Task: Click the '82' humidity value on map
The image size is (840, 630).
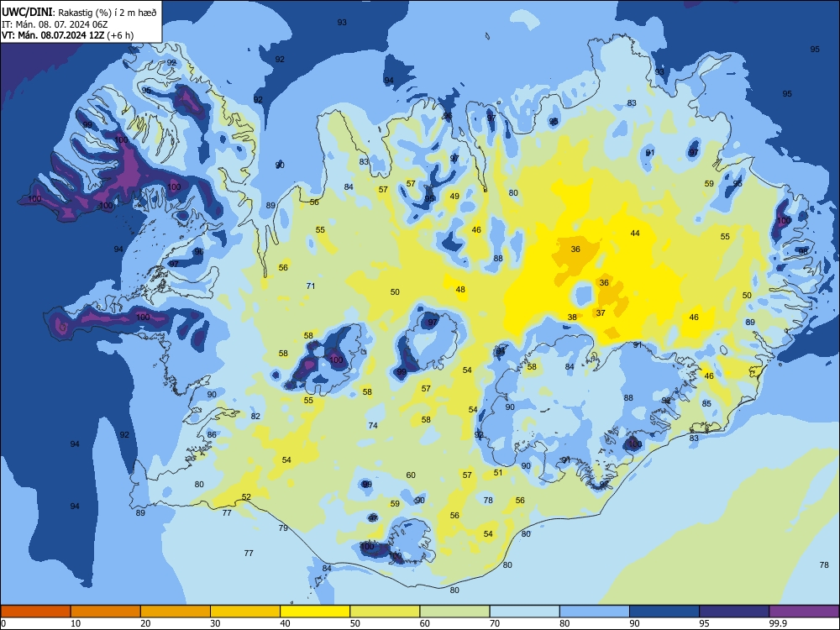Action: 255,417
